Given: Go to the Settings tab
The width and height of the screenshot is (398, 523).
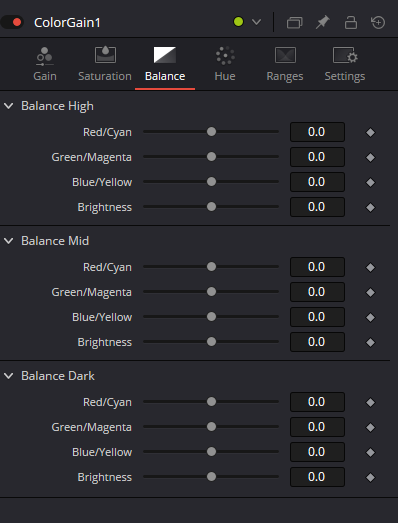Looking at the screenshot, I should pyautogui.click(x=345, y=64).
